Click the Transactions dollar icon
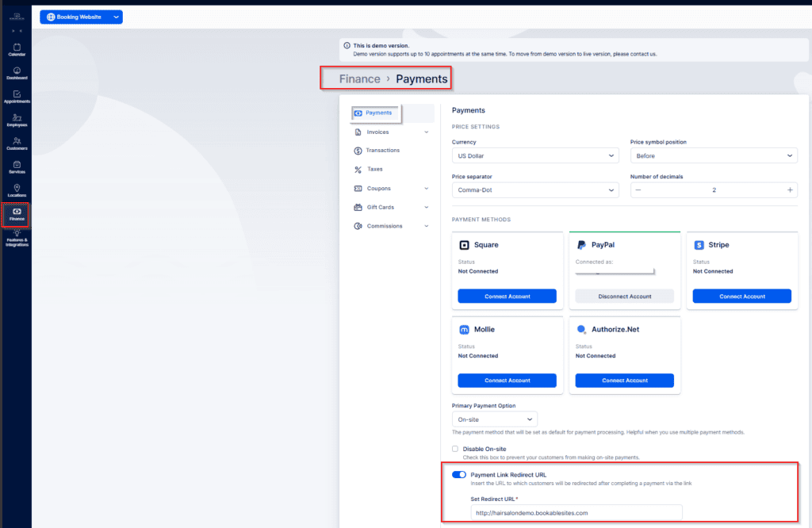This screenshot has width=812, height=528. point(358,151)
